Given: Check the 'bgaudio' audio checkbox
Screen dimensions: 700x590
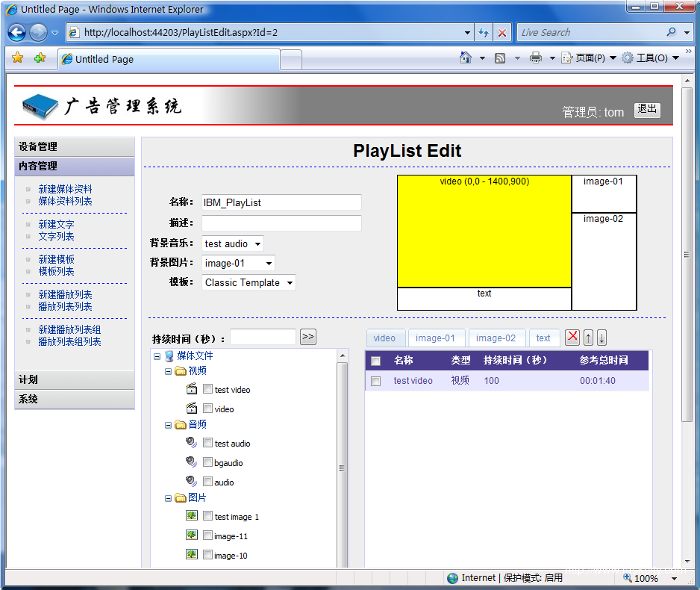Looking at the screenshot, I should click(208, 462).
